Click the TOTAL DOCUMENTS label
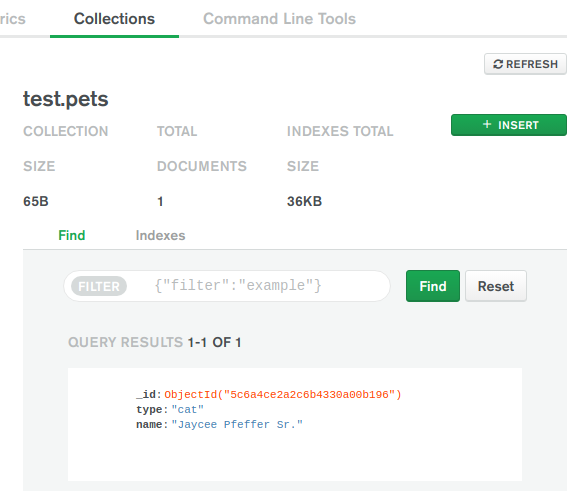573x491 pixels. coord(202,149)
